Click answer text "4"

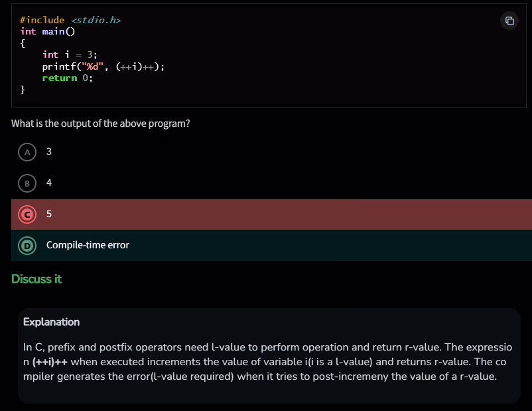[49, 183]
